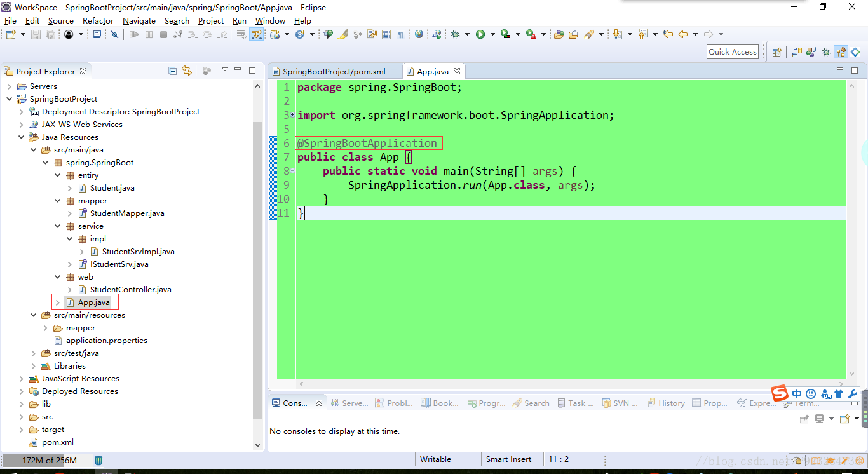Click the garbage collector trash icon
This screenshot has width=868, height=474.
[98, 460]
